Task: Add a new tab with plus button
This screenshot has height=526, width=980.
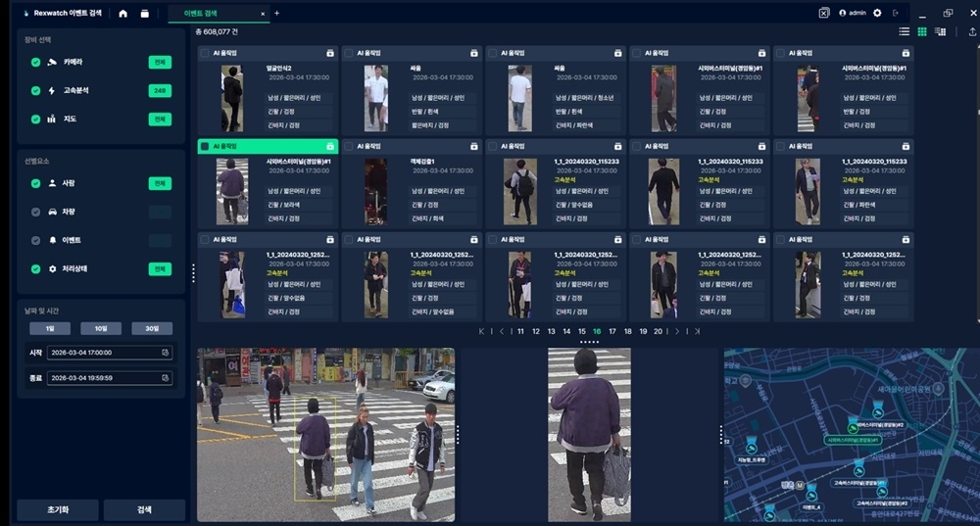Action: 276,14
